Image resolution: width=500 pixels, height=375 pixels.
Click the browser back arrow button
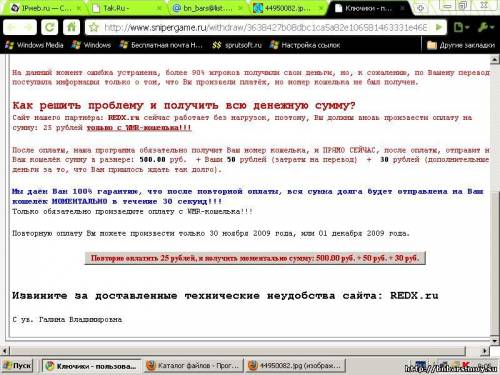[12, 27]
